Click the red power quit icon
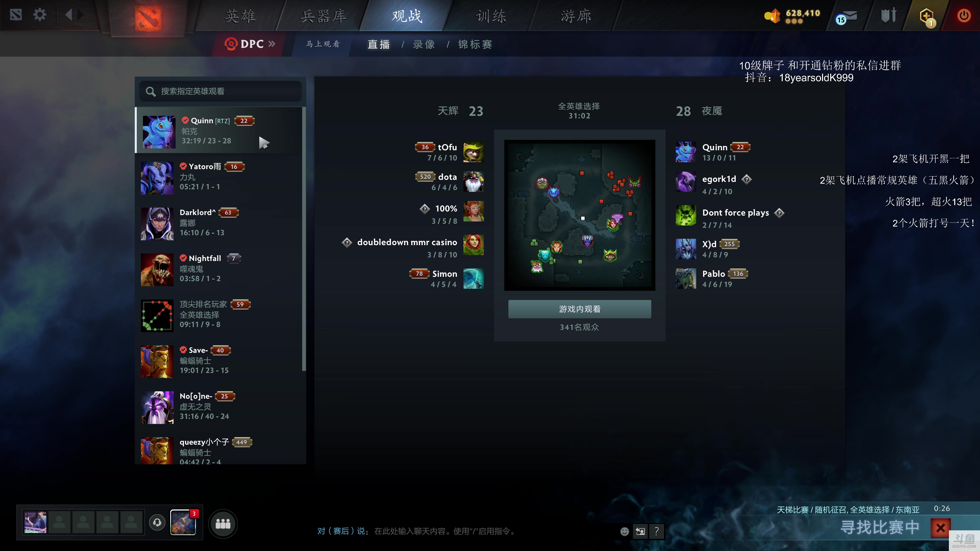The image size is (980, 551). pyautogui.click(x=964, y=16)
